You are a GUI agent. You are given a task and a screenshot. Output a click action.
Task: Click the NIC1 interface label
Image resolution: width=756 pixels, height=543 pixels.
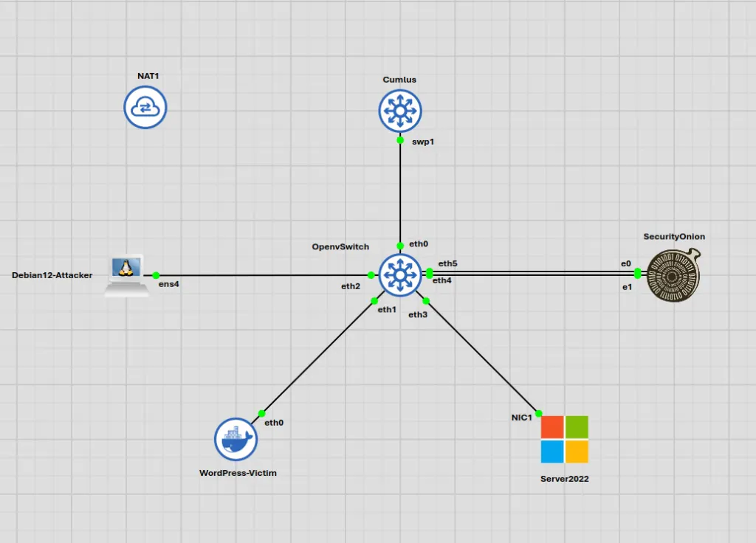[x=522, y=418]
